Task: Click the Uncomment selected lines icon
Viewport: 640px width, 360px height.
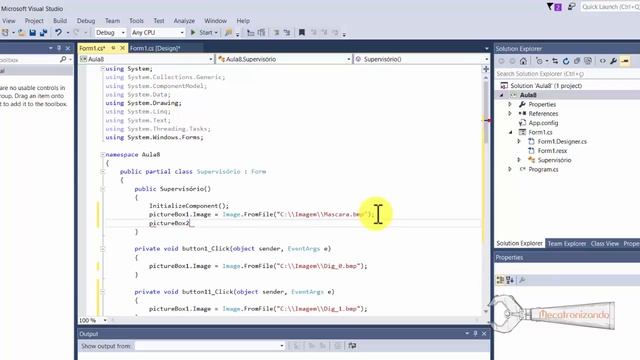Action: pyautogui.click(x=287, y=33)
